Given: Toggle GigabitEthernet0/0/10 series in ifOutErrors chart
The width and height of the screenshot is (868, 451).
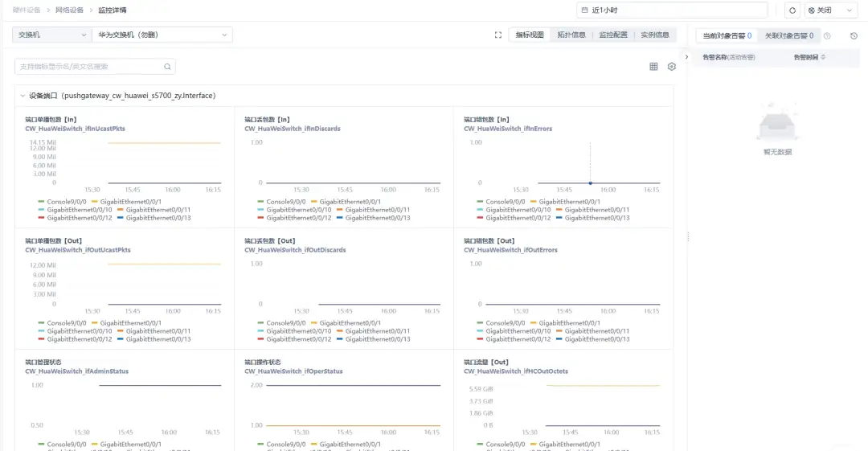Looking at the screenshot, I should [514, 331].
